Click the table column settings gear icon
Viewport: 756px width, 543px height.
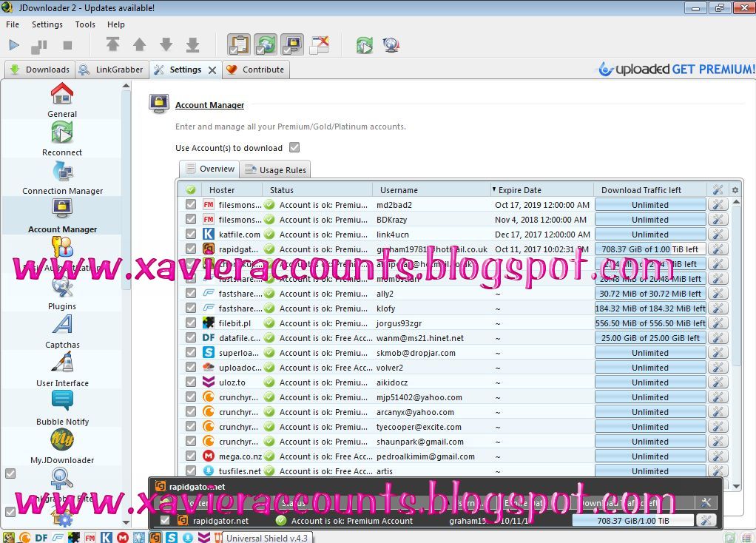pyautogui.click(x=735, y=190)
